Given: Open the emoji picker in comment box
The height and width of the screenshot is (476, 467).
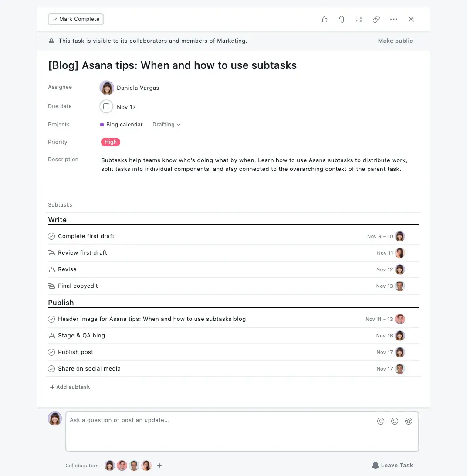Looking at the screenshot, I should (x=395, y=421).
